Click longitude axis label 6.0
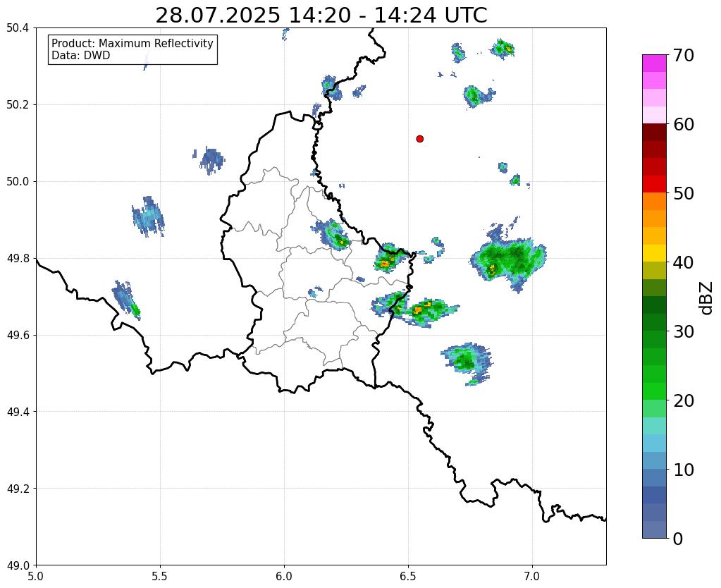Screen dimensions: 721x588 coord(284,576)
